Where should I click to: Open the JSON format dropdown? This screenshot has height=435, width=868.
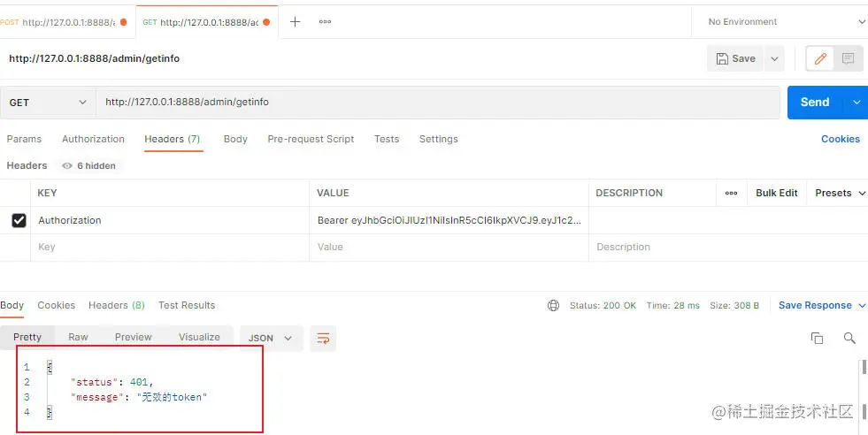click(x=272, y=338)
